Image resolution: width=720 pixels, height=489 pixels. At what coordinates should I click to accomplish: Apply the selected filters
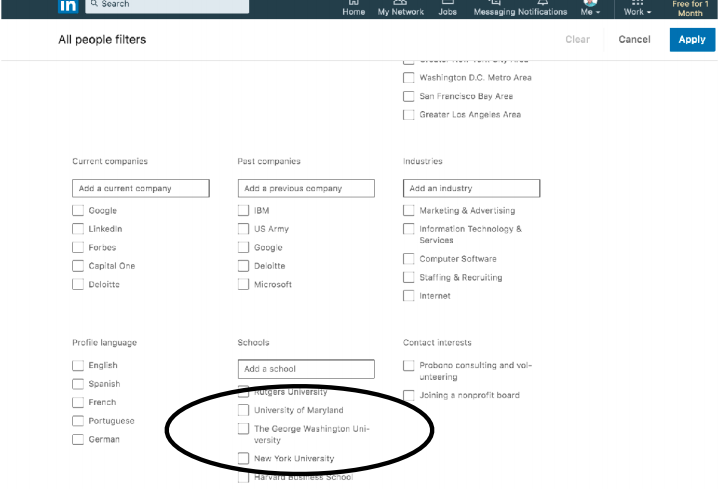tap(692, 39)
